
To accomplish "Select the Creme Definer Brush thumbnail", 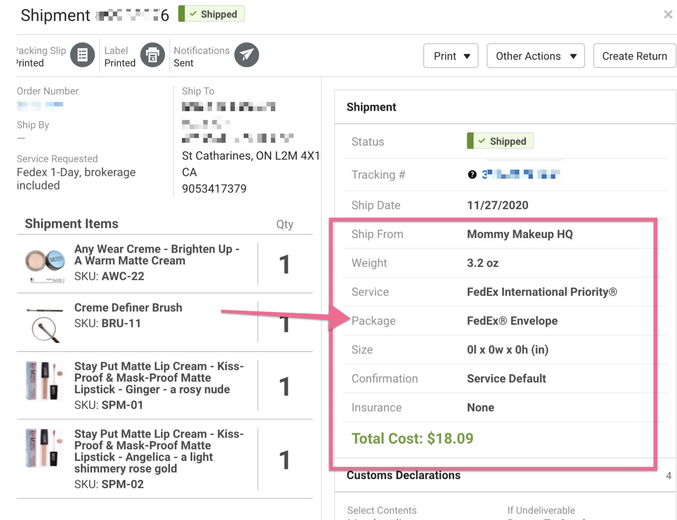I will 45,322.
